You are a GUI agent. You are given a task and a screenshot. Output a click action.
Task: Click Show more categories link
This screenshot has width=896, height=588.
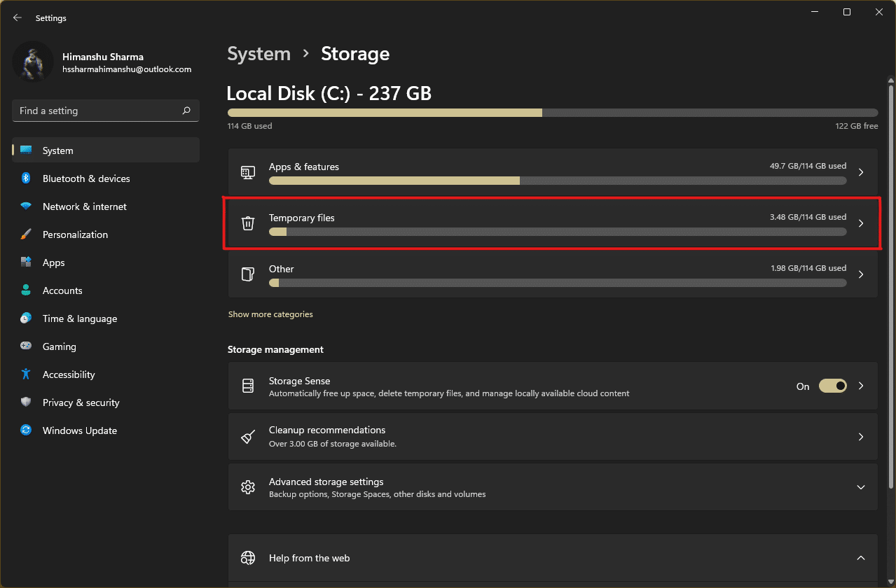(x=270, y=314)
